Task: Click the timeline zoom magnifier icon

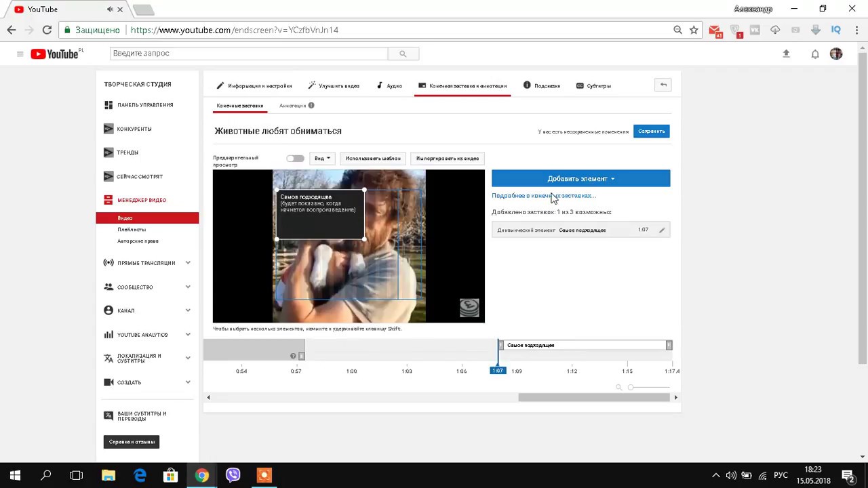Action: point(618,387)
